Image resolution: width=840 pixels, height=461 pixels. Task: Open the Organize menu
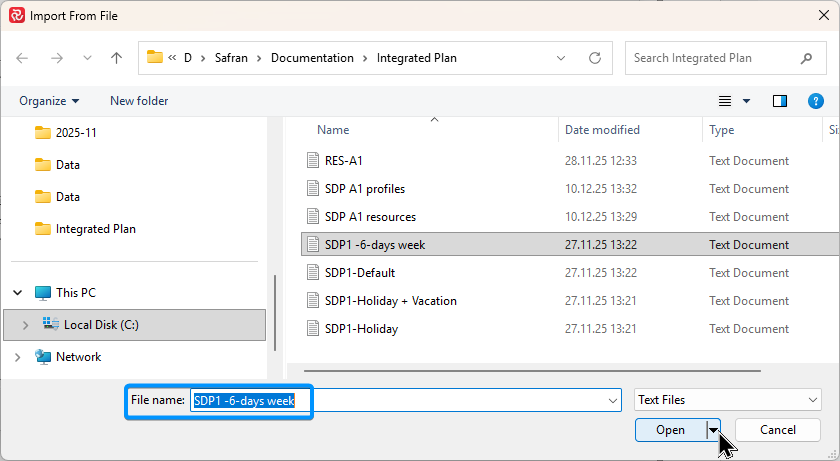[49, 101]
